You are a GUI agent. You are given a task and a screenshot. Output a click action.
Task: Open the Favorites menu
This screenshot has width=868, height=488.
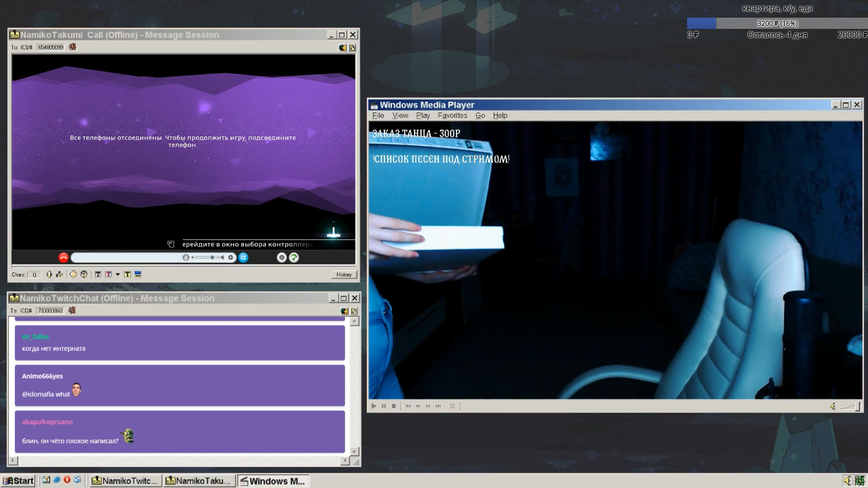point(452,116)
